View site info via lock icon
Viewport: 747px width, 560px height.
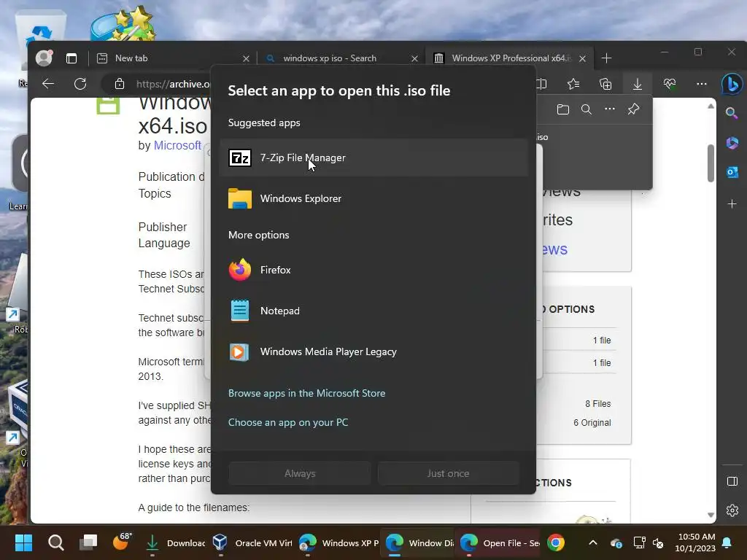120,85
